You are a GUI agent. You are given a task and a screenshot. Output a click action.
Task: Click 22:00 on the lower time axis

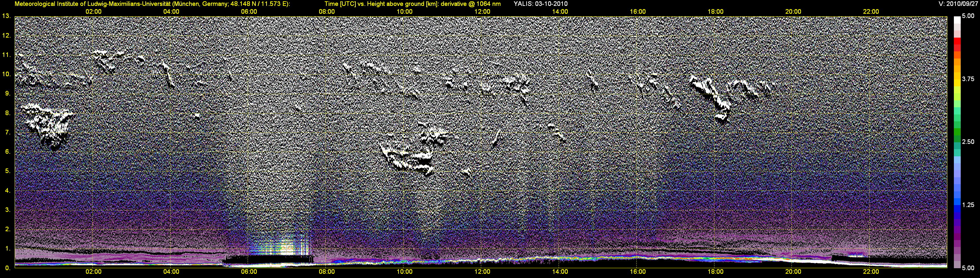click(x=871, y=272)
